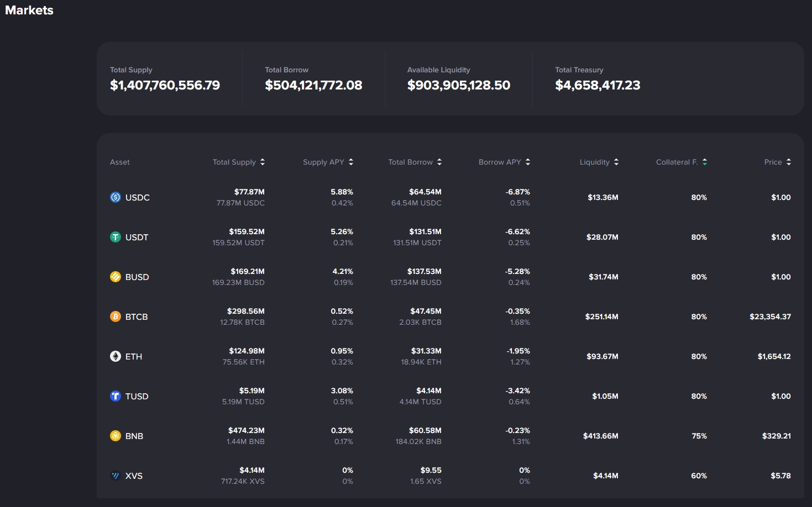
Task: Open the USDC market row
Action: tap(450, 197)
